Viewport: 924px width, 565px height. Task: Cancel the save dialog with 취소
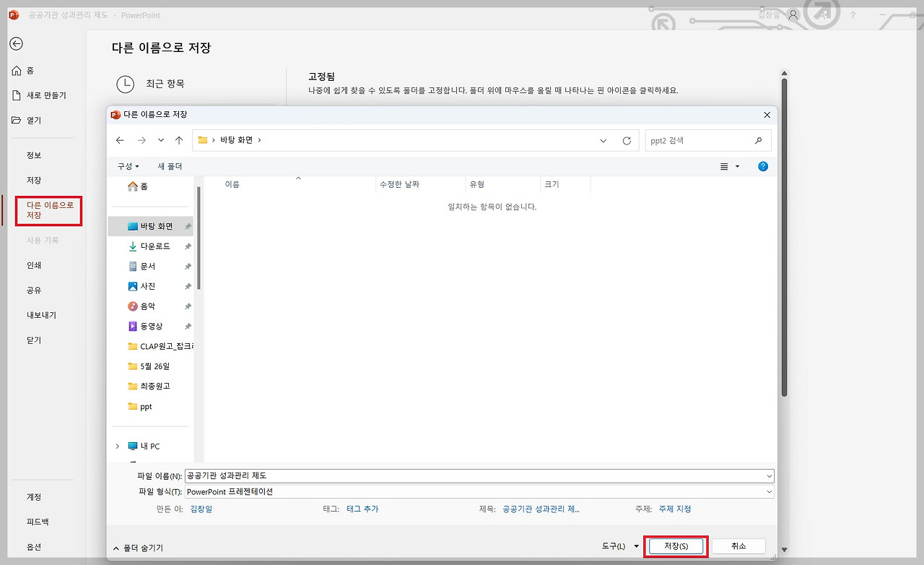pos(738,546)
